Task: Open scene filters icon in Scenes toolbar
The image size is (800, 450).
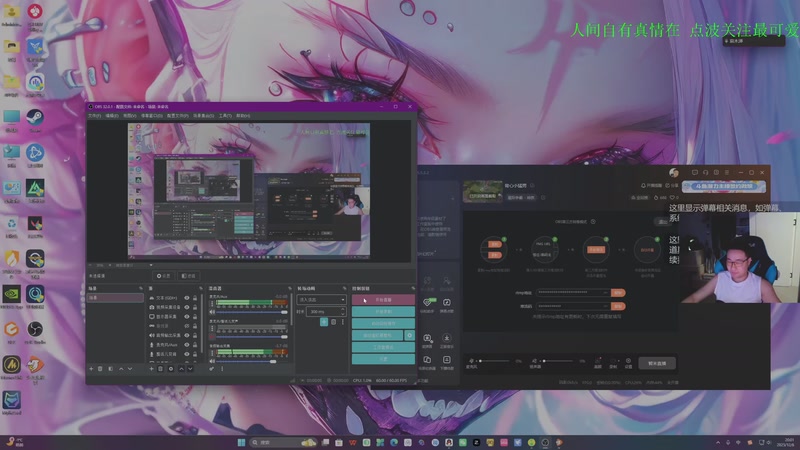Action: click(111, 369)
